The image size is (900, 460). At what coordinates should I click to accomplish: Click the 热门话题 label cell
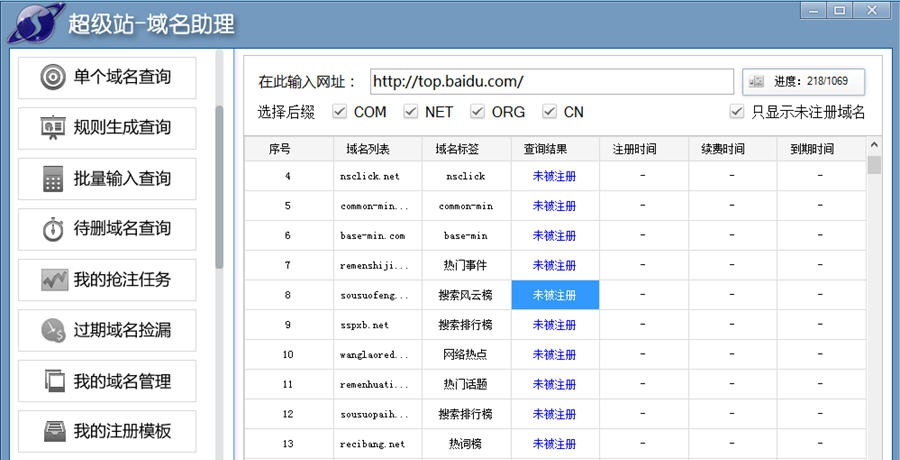[x=467, y=384]
